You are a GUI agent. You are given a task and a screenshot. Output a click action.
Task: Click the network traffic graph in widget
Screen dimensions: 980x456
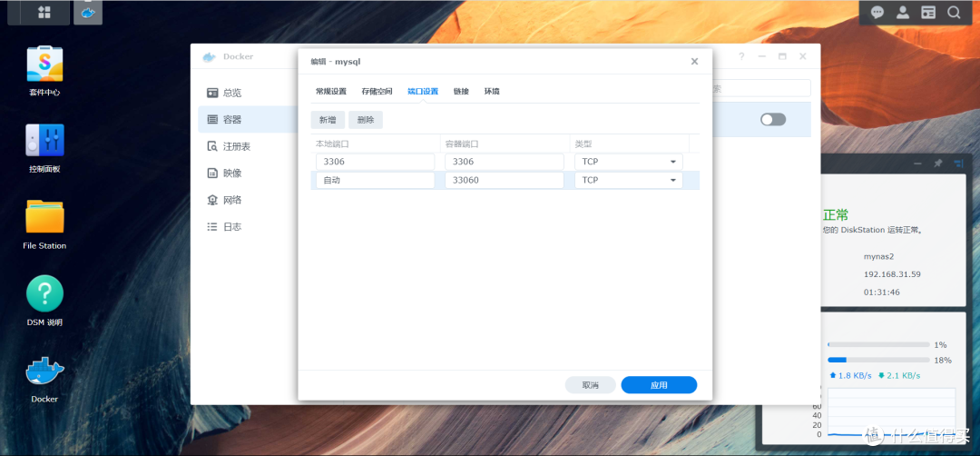[891, 413]
